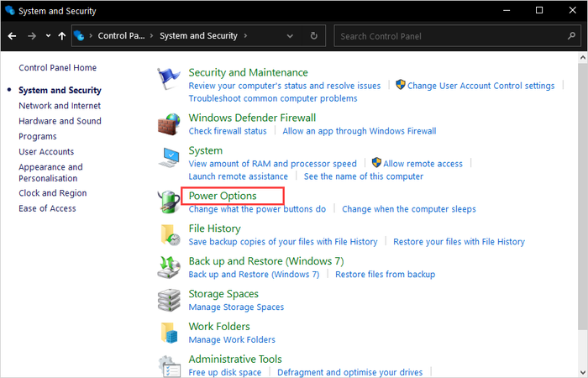This screenshot has width=588, height=378.
Task: Refresh the Control Panel view
Action: pyautogui.click(x=314, y=35)
